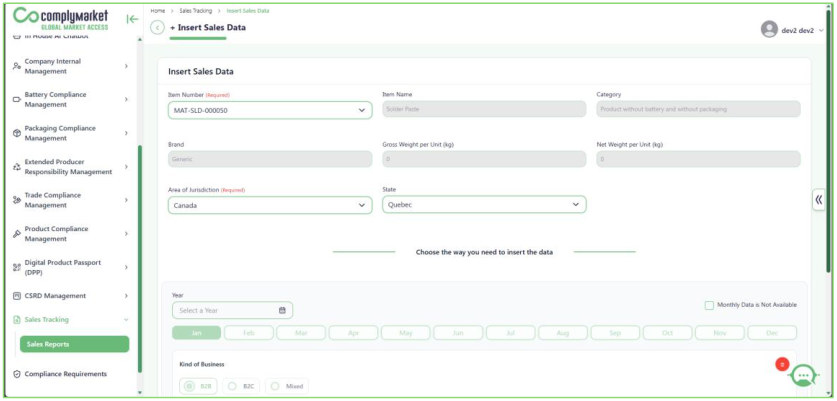Image resolution: width=837 pixels, height=401 pixels.
Task: Click the Select a Year input field
Action: point(232,310)
